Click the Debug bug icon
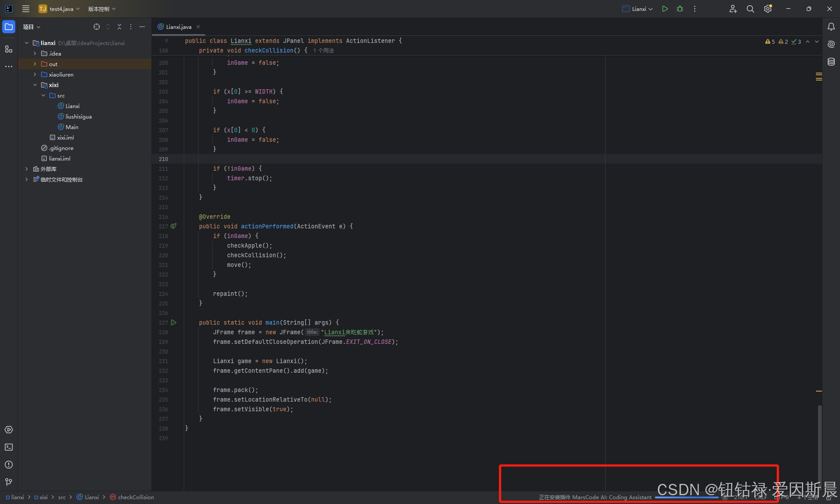 680,9
